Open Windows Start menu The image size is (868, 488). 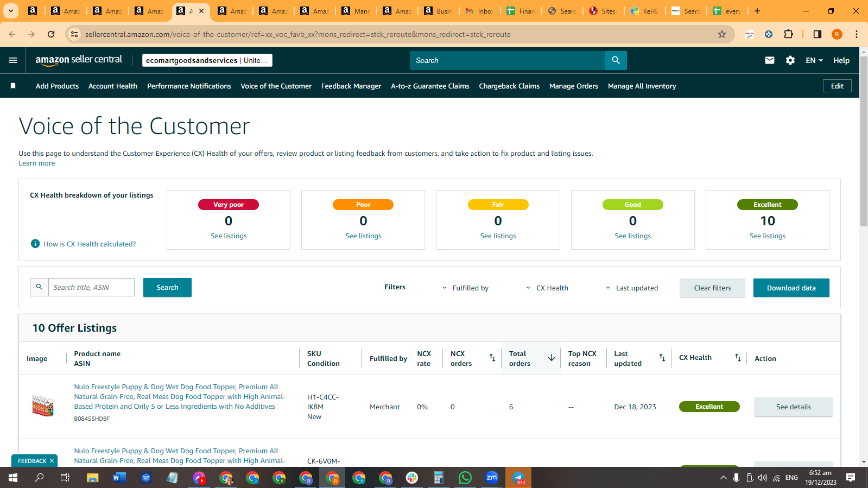pos(13,478)
